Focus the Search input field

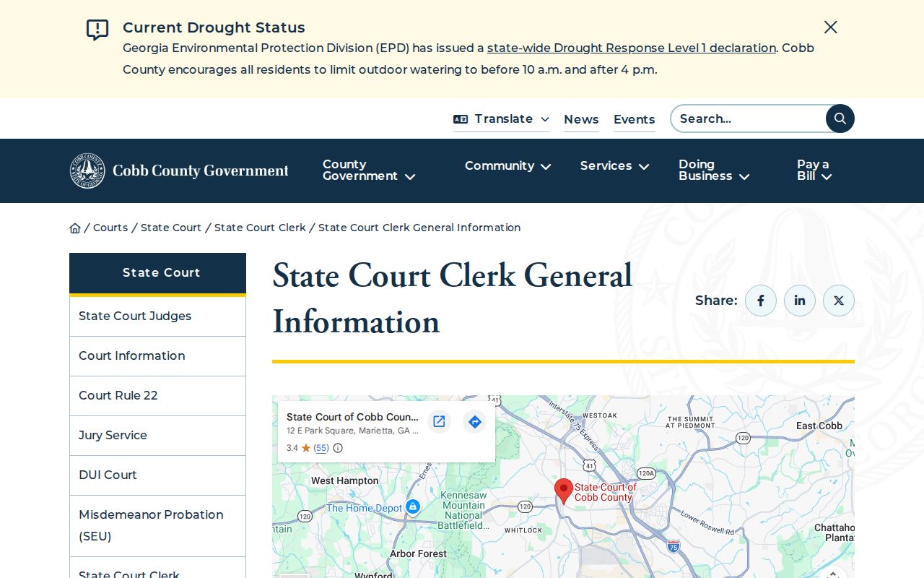click(749, 118)
